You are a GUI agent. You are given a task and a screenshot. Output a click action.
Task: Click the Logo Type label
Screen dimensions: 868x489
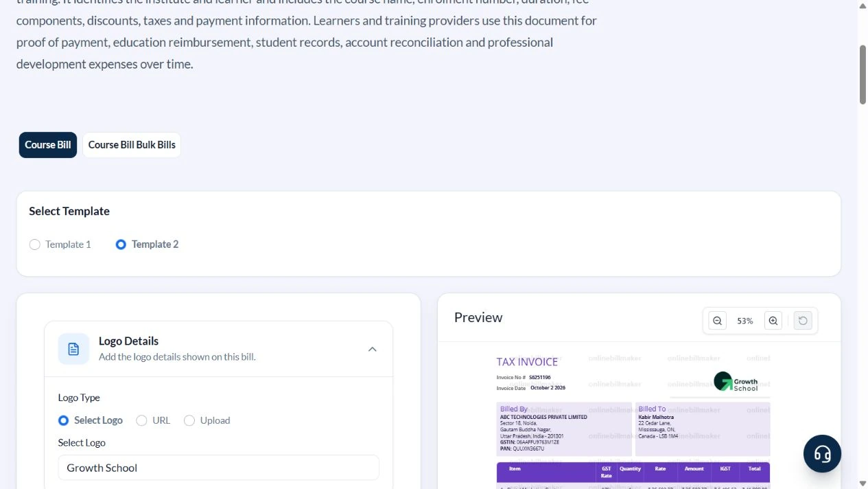click(79, 398)
